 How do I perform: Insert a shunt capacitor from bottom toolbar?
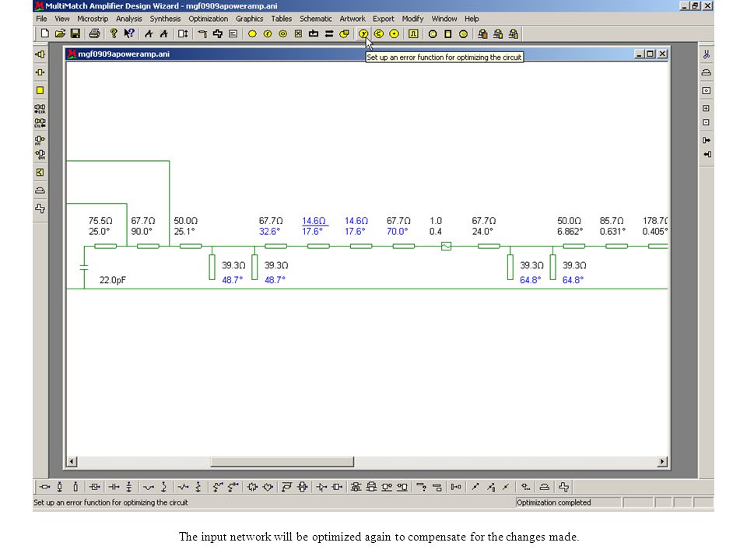pos(128,487)
